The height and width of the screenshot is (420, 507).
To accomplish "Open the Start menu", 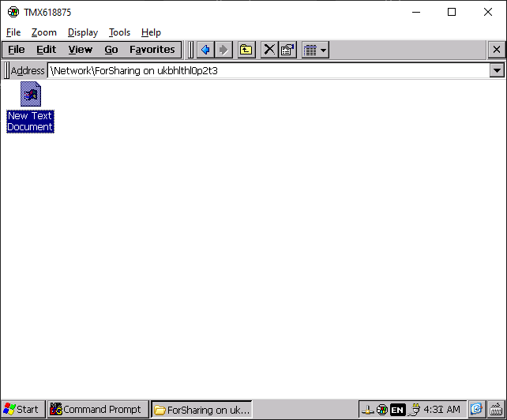I will [x=22, y=409].
